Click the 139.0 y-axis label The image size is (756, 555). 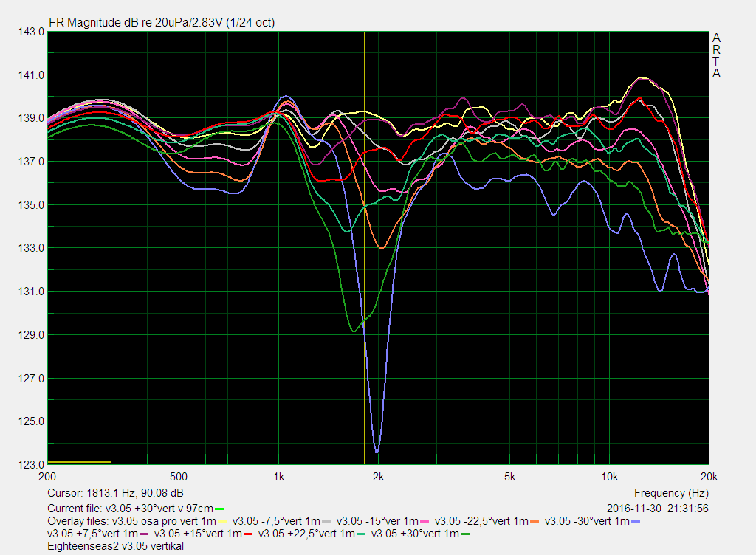(x=31, y=119)
